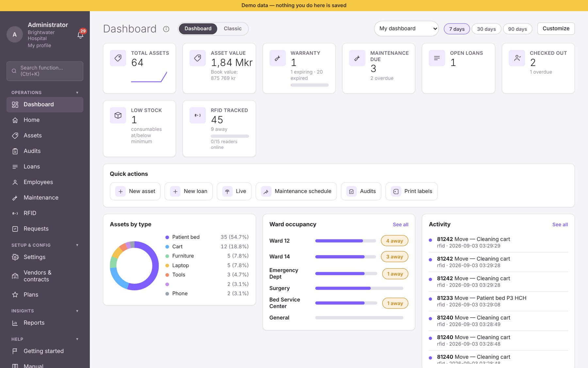This screenshot has height=368, width=588.
Task: Click the Checked Out person icon
Action: click(517, 58)
